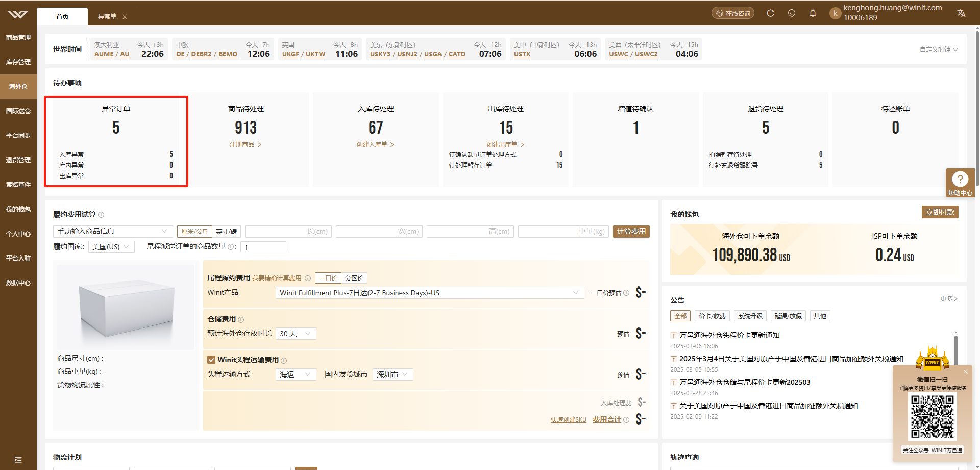Click the refresh icon in top bar

click(x=771, y=13)
